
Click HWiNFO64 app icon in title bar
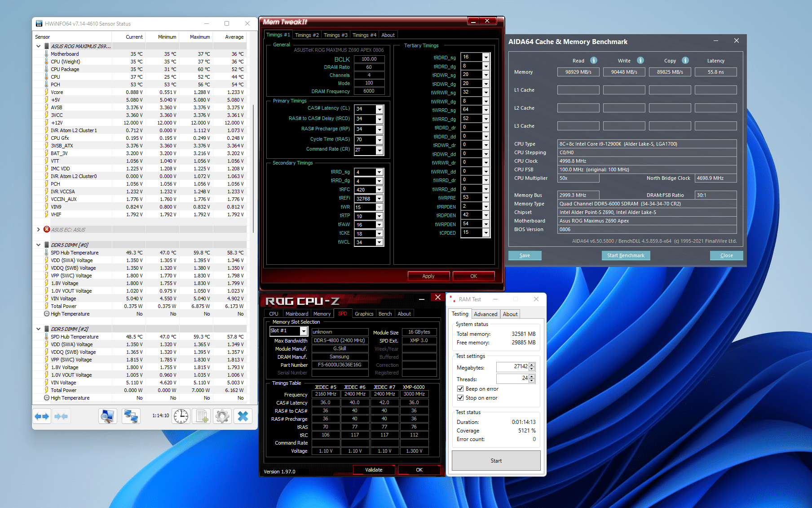(39, 23)
